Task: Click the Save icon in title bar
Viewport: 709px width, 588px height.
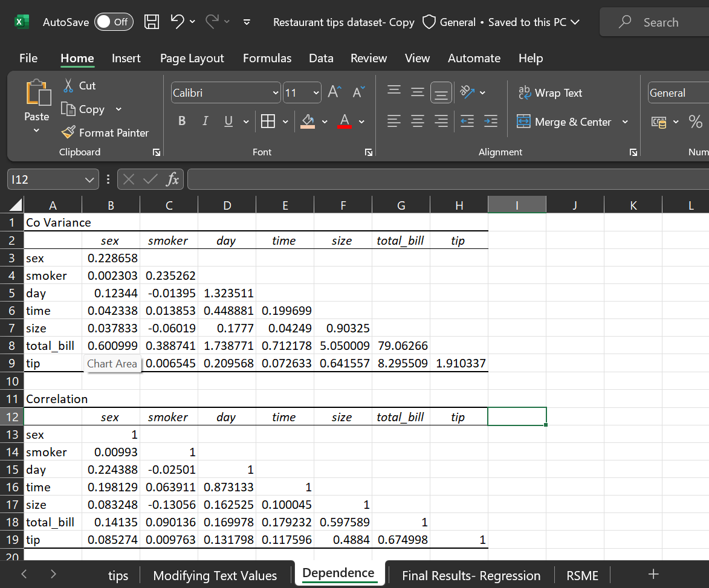Action: coord(152,22)
